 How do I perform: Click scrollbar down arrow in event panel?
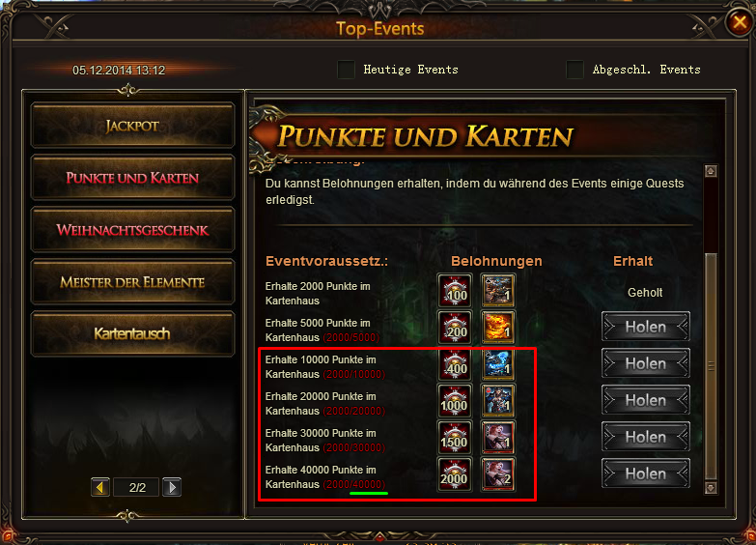click(x=711, y=488)
